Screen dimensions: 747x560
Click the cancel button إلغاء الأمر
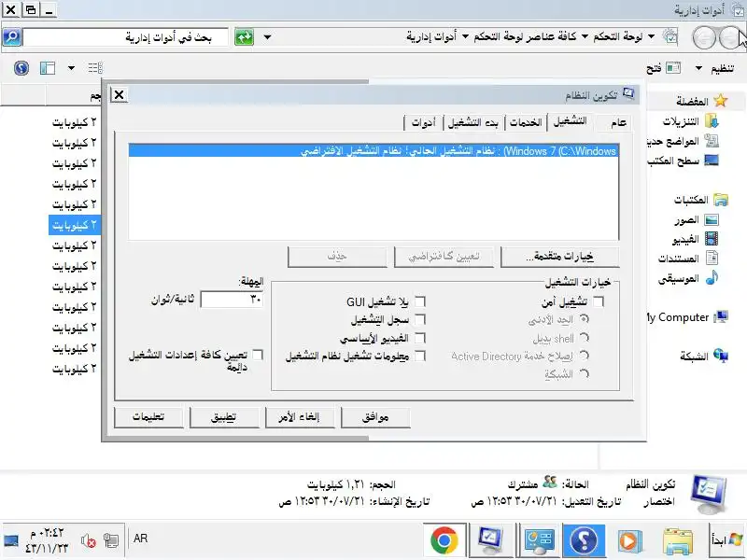click(300, 417)
